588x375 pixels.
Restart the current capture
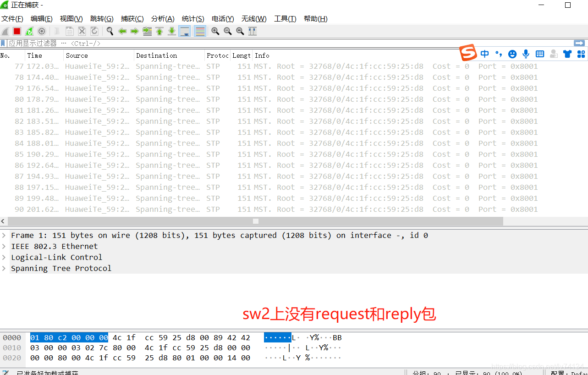tap(29, 31)
